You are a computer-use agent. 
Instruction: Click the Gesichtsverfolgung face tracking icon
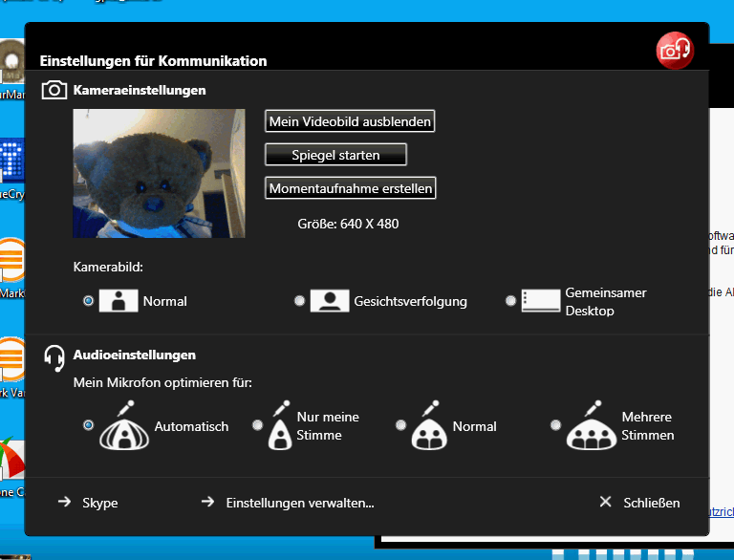point(330,301)
